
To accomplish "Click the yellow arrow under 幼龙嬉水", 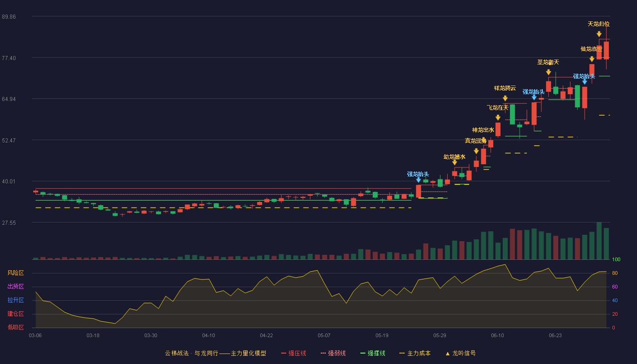I will click(x=455, y=162).
